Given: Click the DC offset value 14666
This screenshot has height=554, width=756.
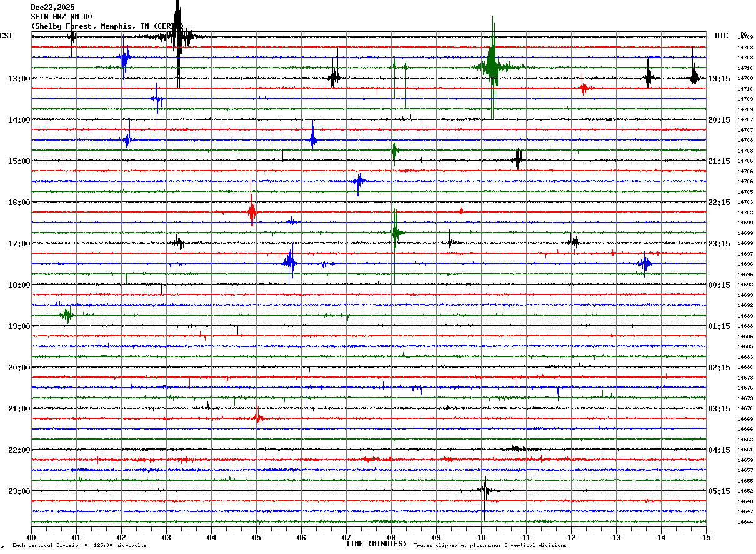Looking at the screenshot, I should [x=745, y=429].
